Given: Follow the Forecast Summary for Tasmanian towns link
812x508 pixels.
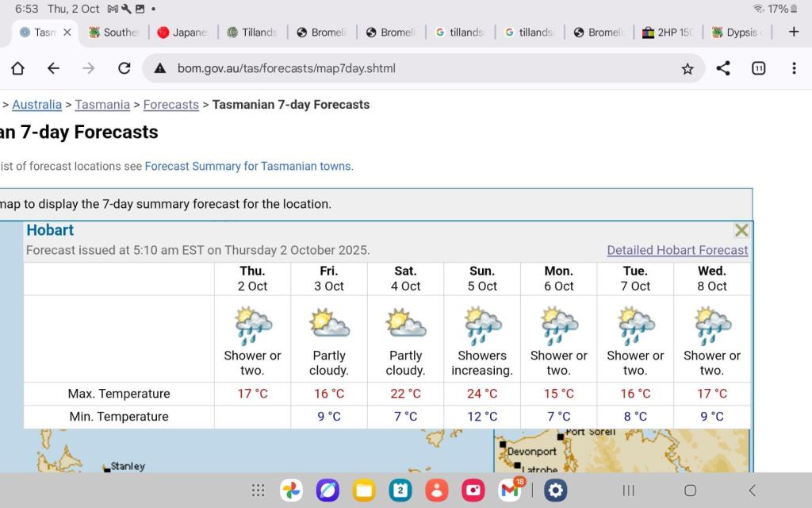Looking at the screenshot, I should tap(248, 166).
